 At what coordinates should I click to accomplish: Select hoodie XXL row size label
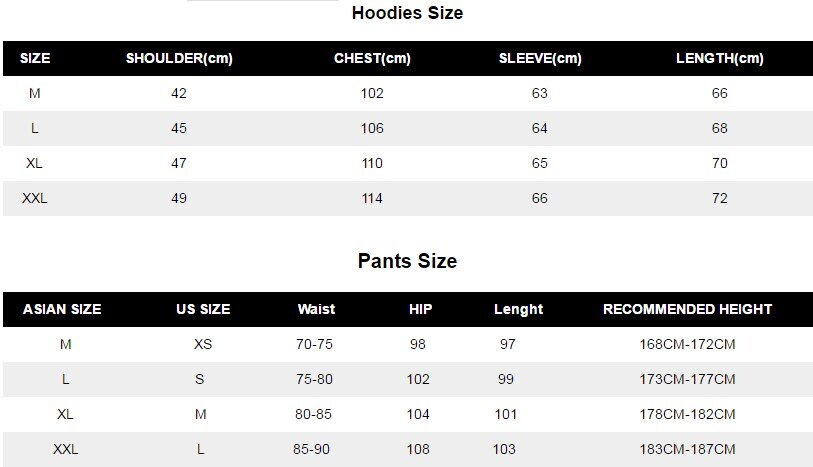pos(35,198)
